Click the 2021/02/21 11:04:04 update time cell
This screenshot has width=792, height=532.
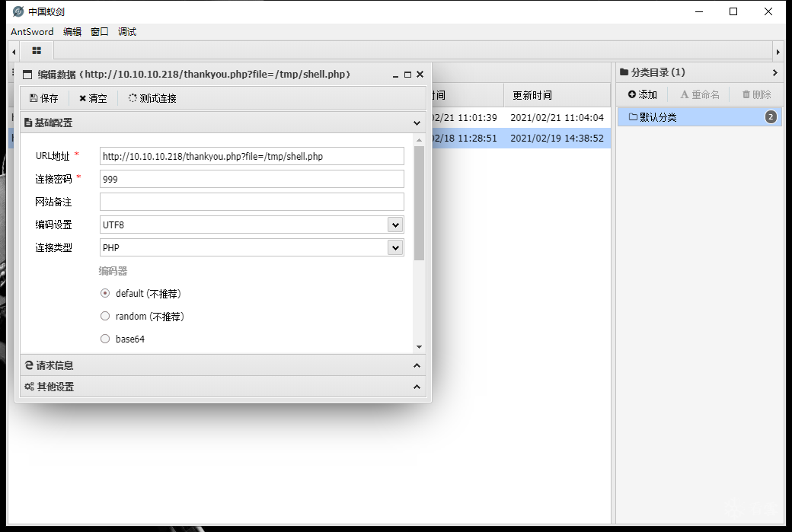[x=557, y=118]
